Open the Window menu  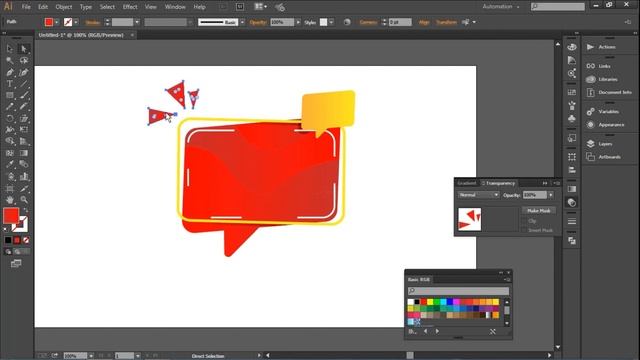point(175,7)
